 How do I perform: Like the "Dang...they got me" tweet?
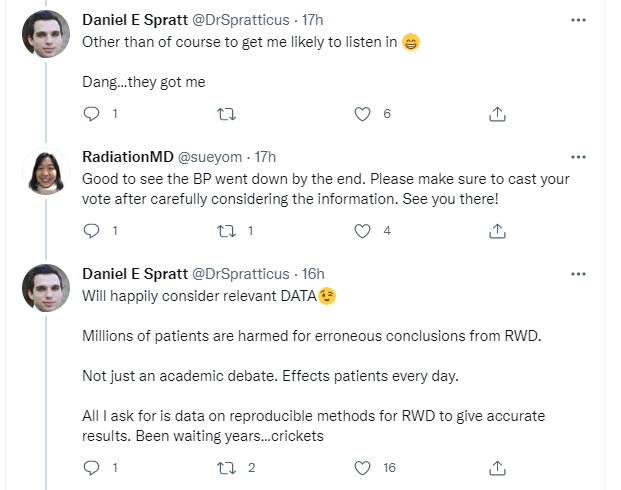(363, 114)
